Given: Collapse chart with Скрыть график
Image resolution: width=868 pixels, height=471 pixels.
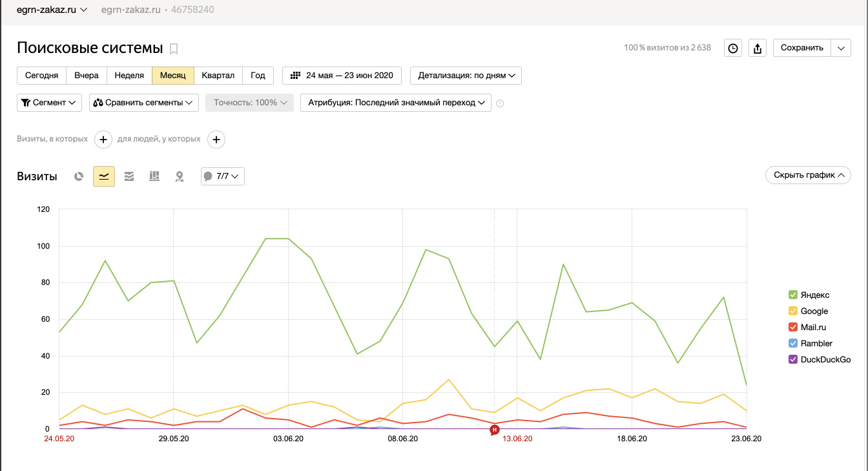Looking at the screenshot, I should [x=808, y=175].
